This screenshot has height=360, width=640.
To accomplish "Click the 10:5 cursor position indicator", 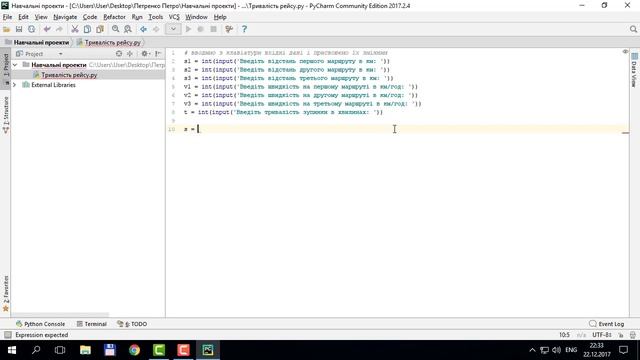I will [x=564, y=335].
